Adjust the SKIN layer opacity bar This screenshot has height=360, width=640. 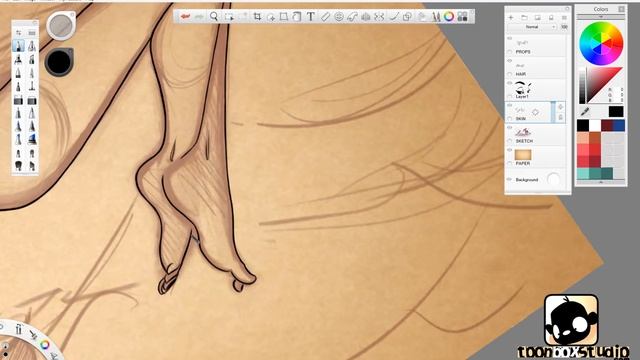pos(553,112)
